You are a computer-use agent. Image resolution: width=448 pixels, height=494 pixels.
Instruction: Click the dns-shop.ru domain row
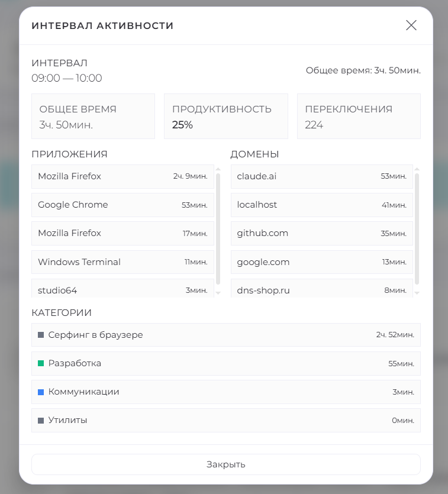point(322,289)
